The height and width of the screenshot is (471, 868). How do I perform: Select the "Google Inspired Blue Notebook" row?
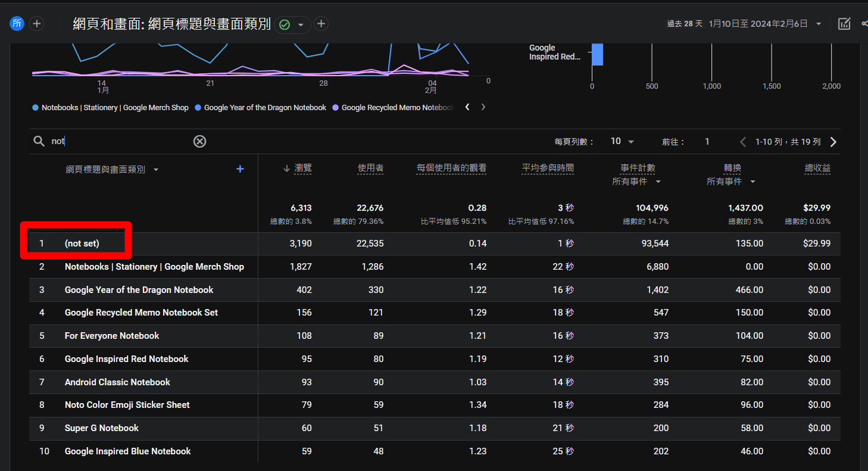tap(435, 451)
